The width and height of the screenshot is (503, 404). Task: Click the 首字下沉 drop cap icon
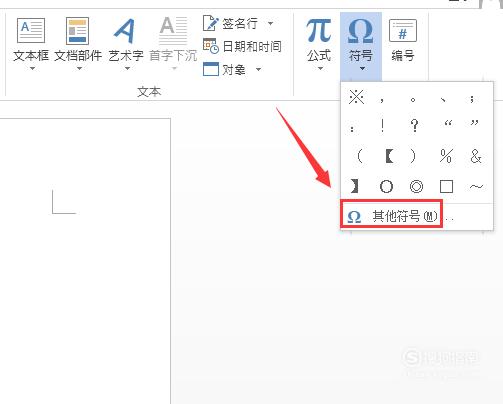[x=173, y=31]
